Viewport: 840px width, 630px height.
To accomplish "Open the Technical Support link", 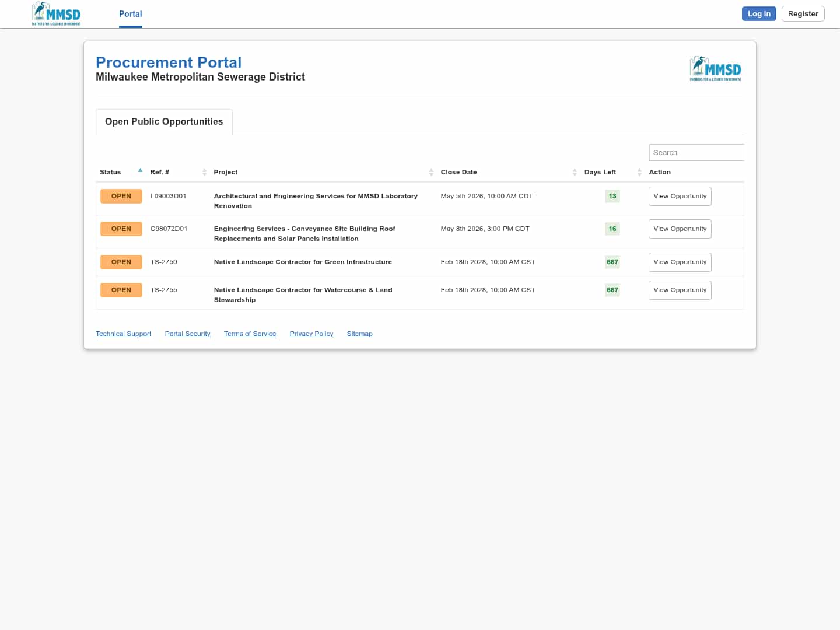I will [x=123, y=334].
